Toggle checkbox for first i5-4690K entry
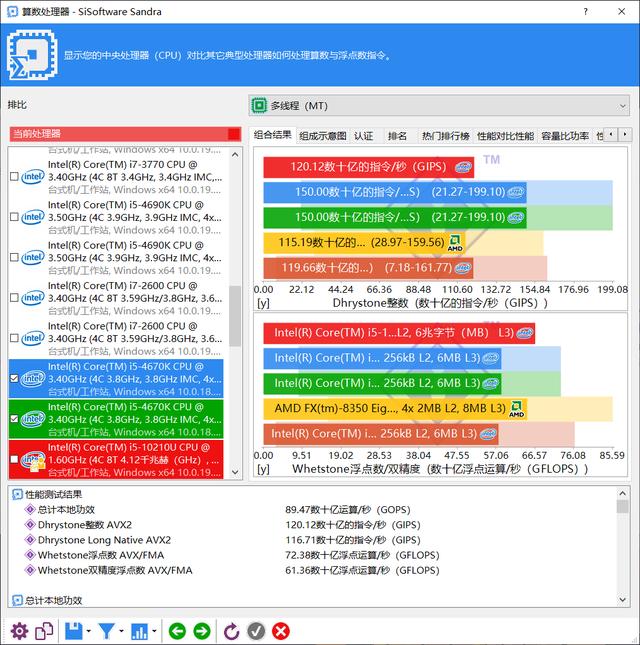This screenshot has width=640, height=645. [14, 217]
